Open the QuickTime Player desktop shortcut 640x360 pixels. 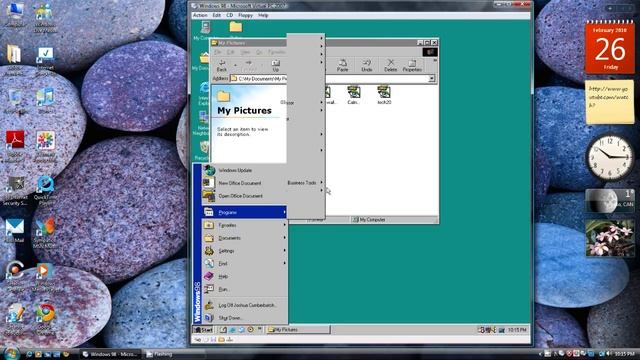tap(45, 190)
